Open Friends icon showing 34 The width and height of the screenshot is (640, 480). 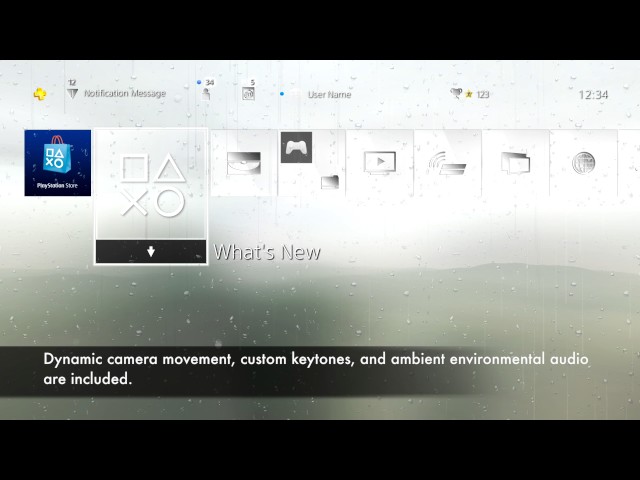click(206, 90)
